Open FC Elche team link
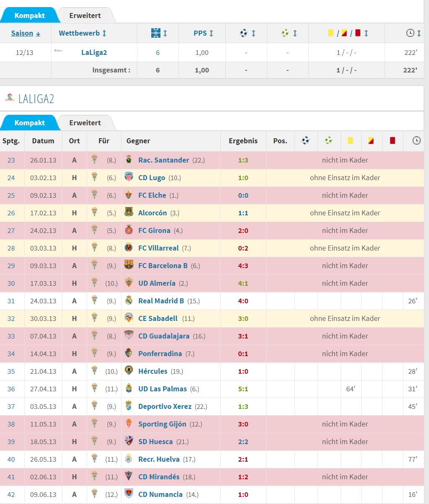Viewport: 429px width, 504px height. (152, 195)
